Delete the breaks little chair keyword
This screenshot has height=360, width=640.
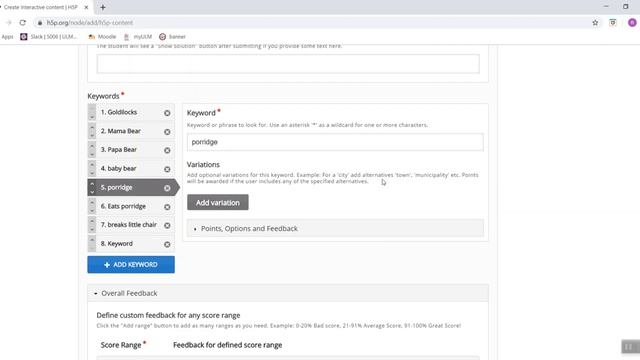[167, 225]
